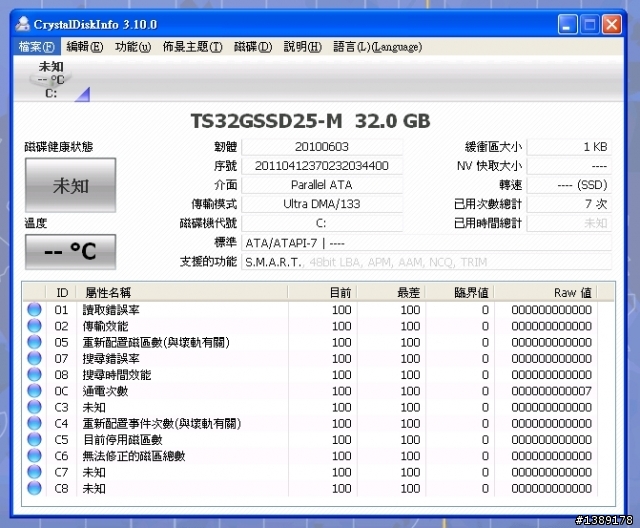Click the 磁碟健康狀態 label
The image size is (640, 528).
click(x=59, y=147)
